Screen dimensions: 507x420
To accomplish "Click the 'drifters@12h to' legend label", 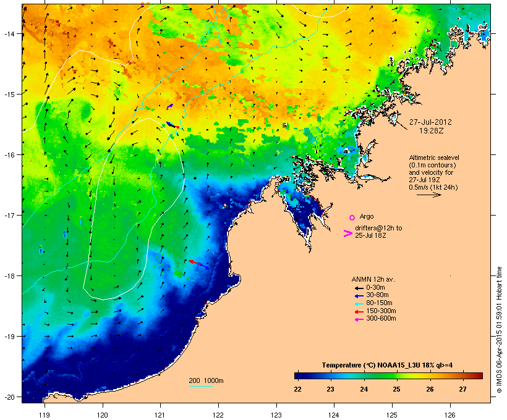I will (x=378, y=228).
